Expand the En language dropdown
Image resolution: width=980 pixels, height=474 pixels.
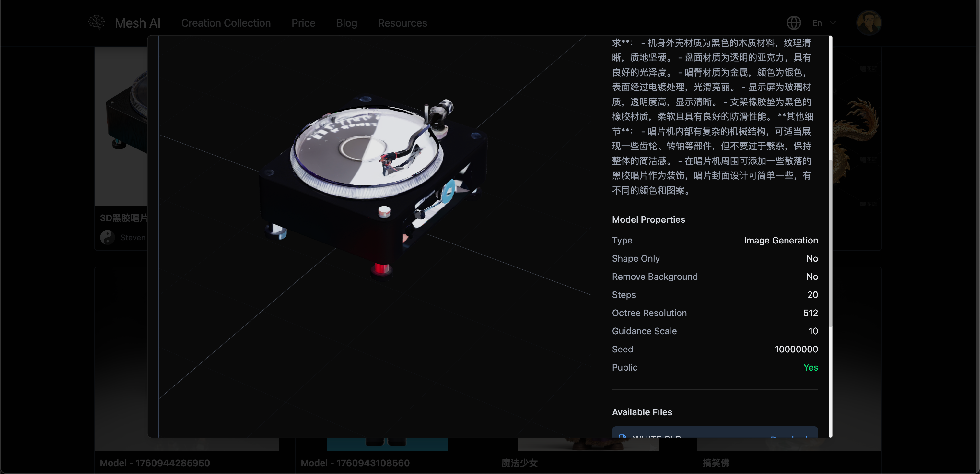(x=824, y=22)
